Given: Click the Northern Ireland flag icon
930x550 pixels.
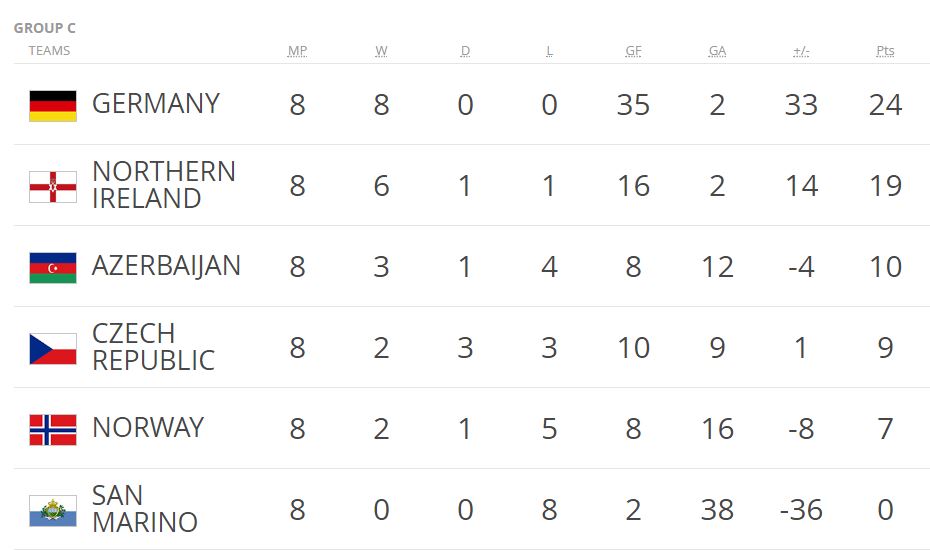Looking at the screenshot, I should (x=53, y=187).
